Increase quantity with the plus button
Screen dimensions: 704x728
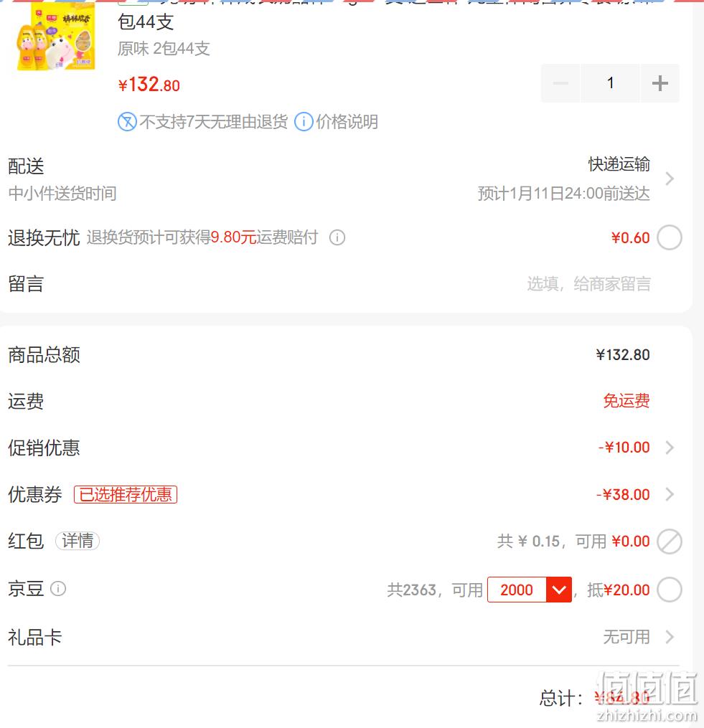click(660, 84)
